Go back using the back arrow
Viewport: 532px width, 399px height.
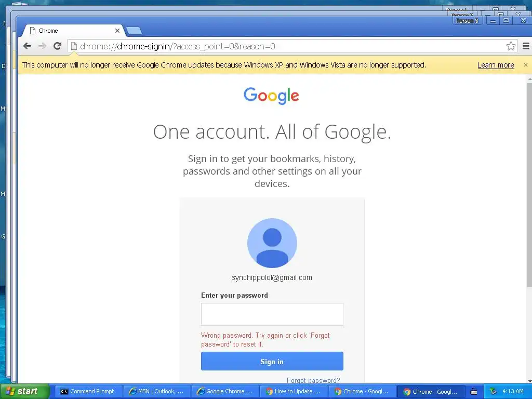[28, 46]
